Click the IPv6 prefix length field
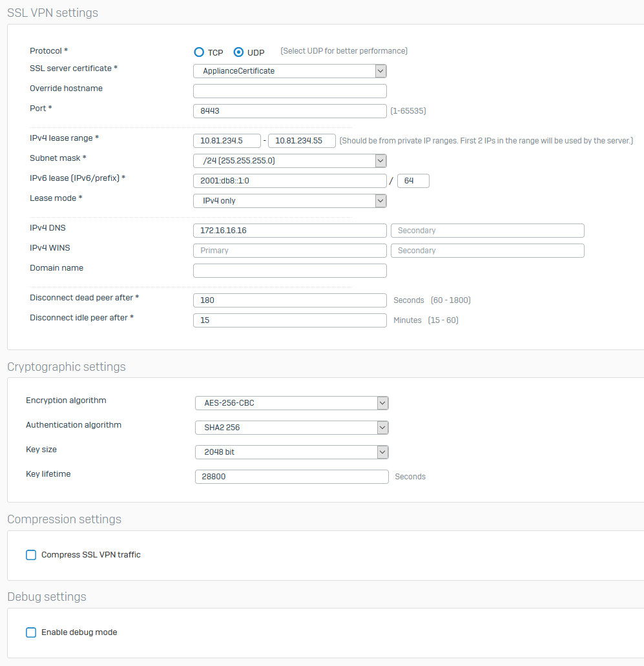Viewport: 644px width, 666px height. pos(413,181)
